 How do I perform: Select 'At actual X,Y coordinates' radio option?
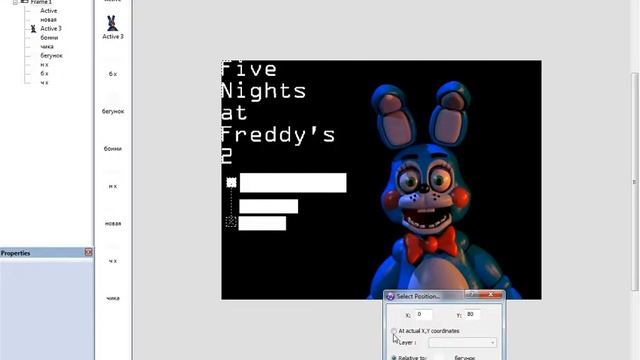[394, 331]
